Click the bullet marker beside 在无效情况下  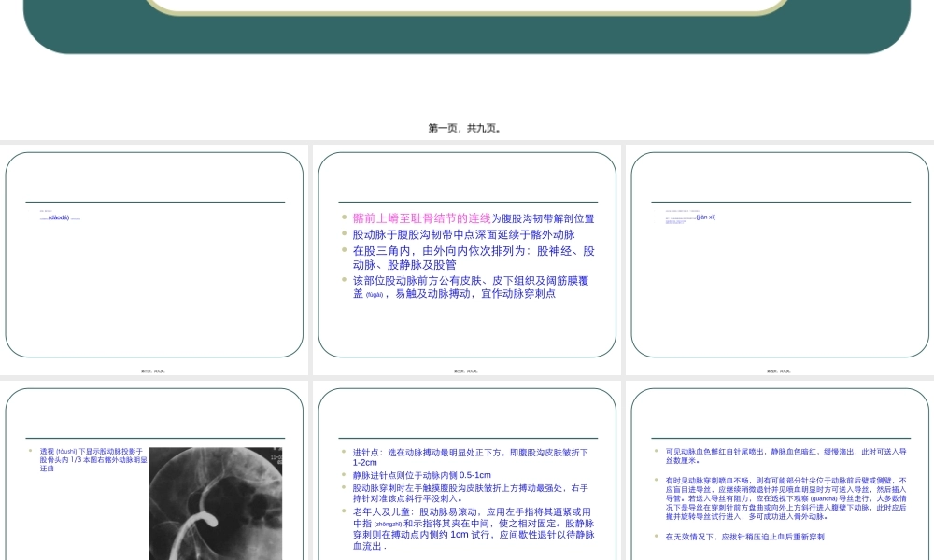pos(656,537)
